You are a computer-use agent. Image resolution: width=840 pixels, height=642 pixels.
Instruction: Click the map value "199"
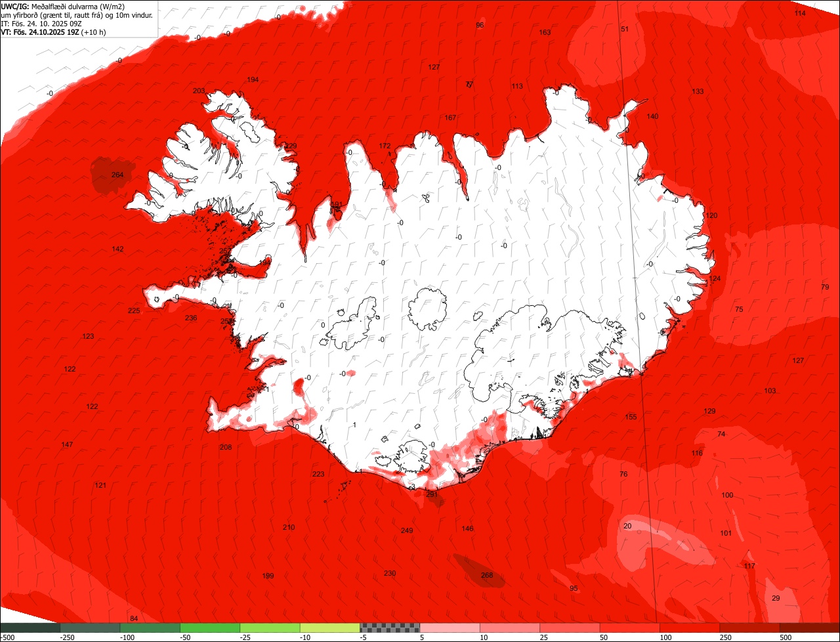268,576
